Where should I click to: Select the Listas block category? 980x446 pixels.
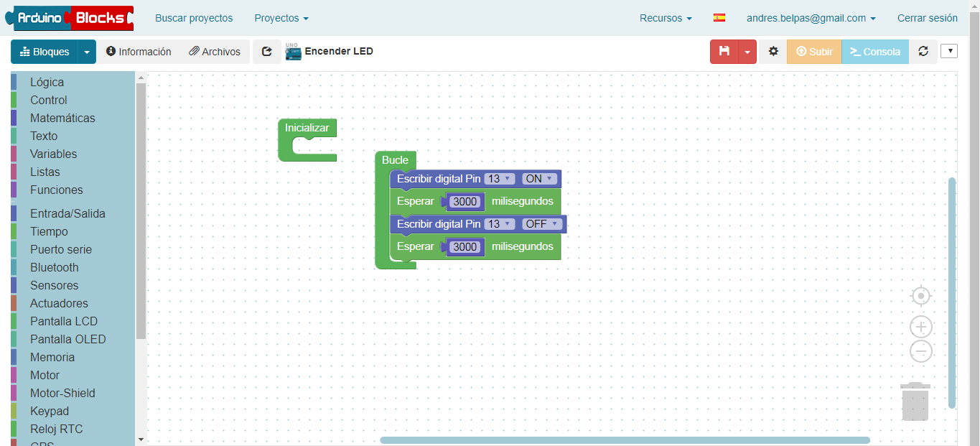click(73, 172)
